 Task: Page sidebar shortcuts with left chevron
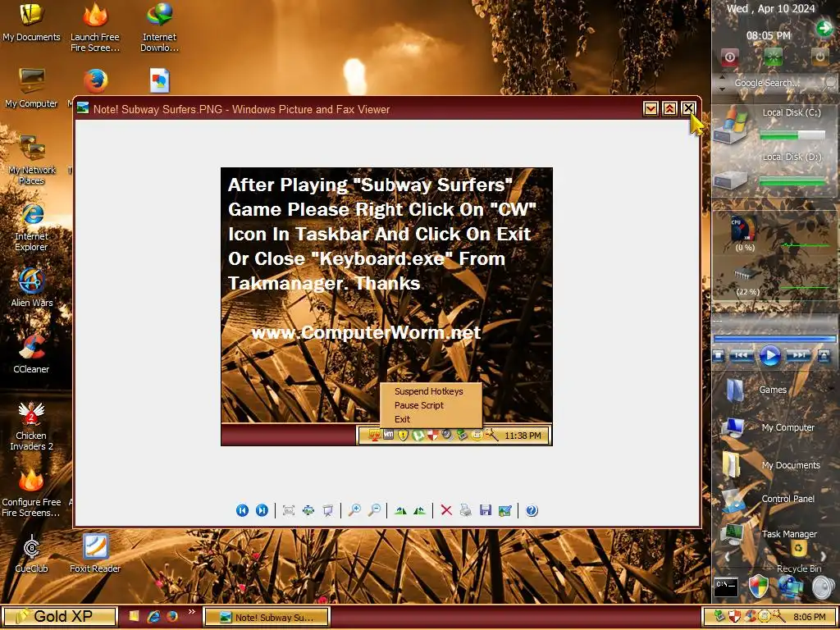(x=727, y=557)
